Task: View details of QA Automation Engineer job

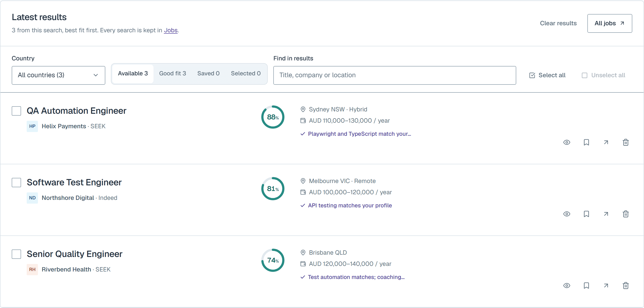Action: tap(567, 142)
